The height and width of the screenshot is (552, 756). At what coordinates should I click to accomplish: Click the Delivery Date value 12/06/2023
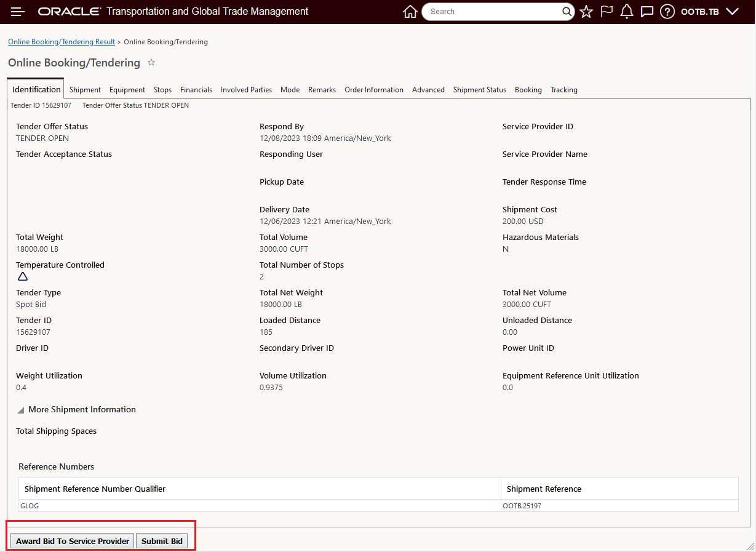(x=325, y=222)
